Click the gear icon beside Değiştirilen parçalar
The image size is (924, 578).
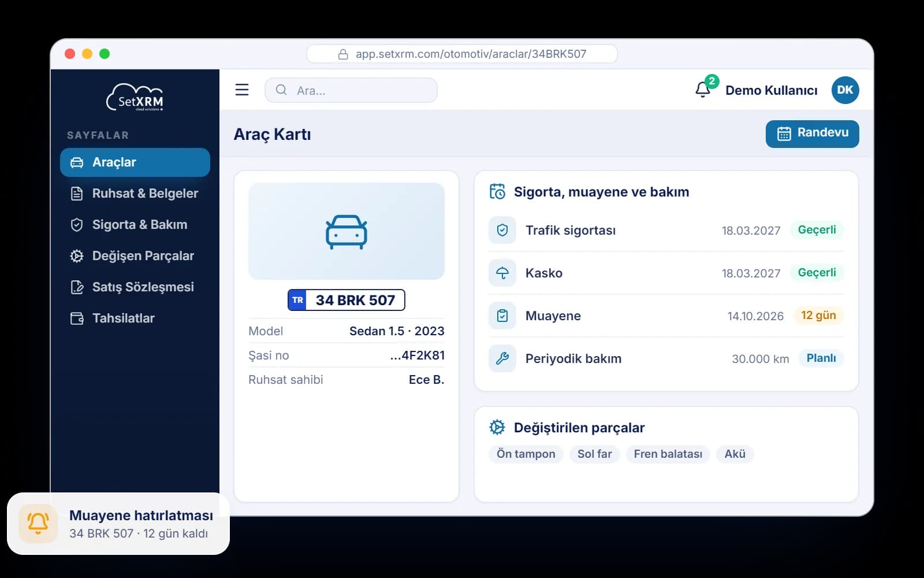pyautogui.click(x=497, y=427)
